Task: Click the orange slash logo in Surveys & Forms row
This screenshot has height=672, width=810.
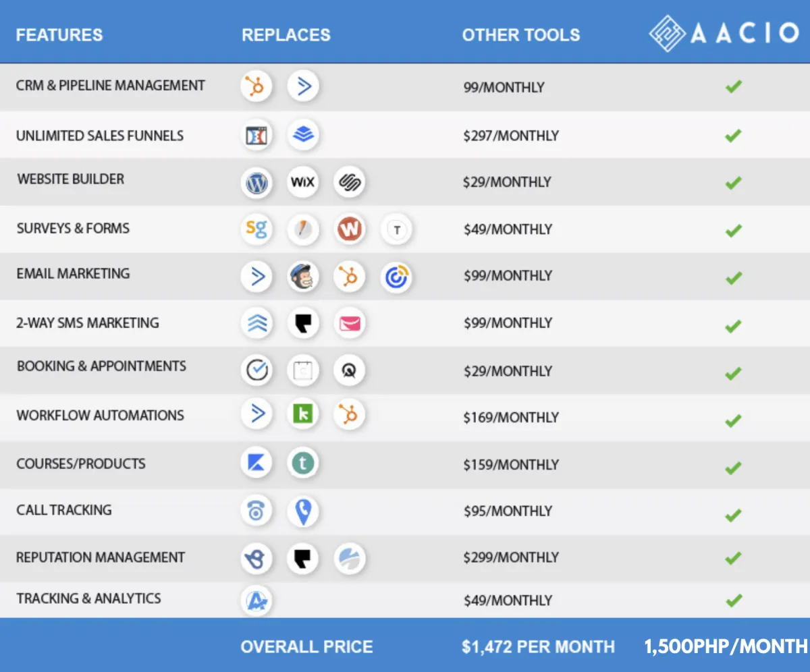Action: [303, 229]
